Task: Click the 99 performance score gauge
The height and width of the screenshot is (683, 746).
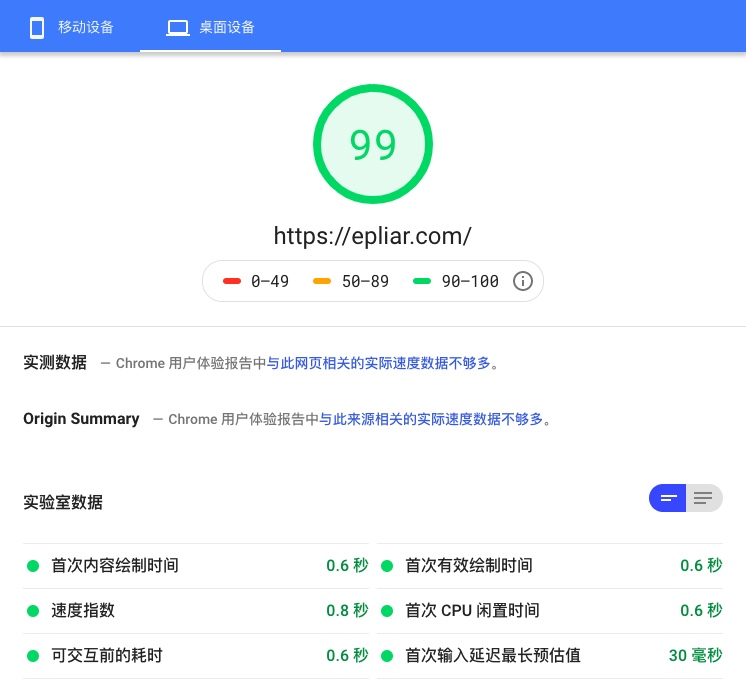Action: 373,144
